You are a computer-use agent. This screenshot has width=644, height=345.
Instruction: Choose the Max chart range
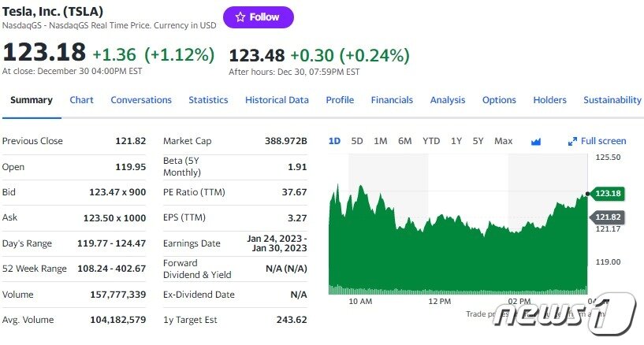coord(503,141)
